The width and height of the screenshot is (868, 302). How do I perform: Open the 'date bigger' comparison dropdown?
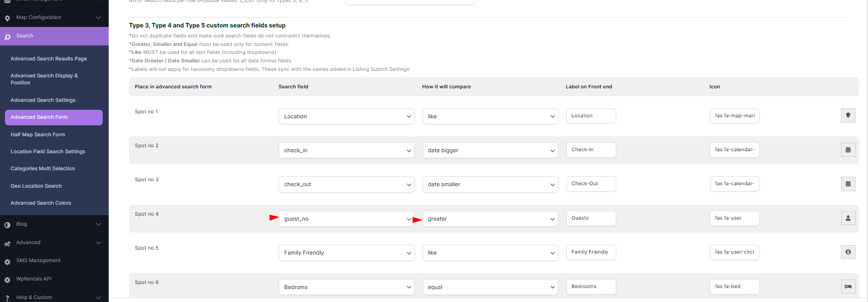pyautogui.click(x=490, y=150)
